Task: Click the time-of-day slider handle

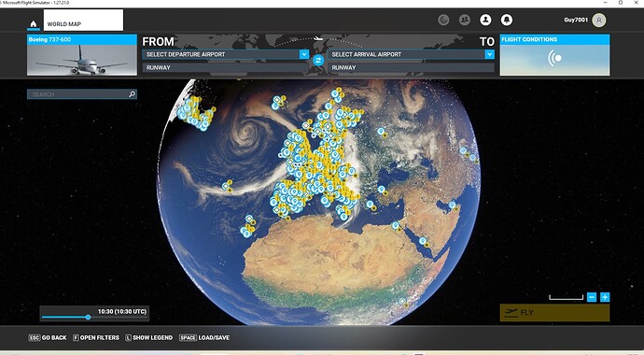Action: point(88,318)
